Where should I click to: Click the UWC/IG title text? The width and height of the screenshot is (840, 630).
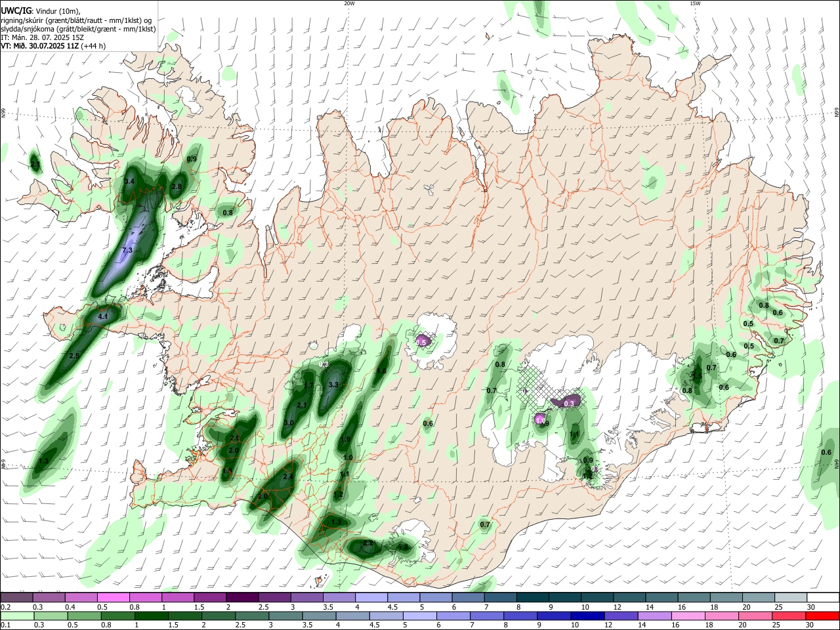(x=16, y=10)
